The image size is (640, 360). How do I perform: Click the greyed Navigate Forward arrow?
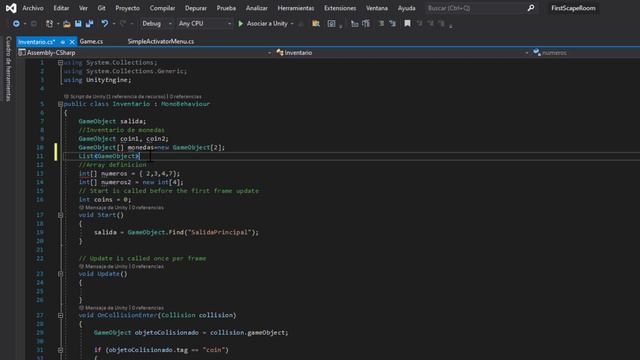coord(34,24)
